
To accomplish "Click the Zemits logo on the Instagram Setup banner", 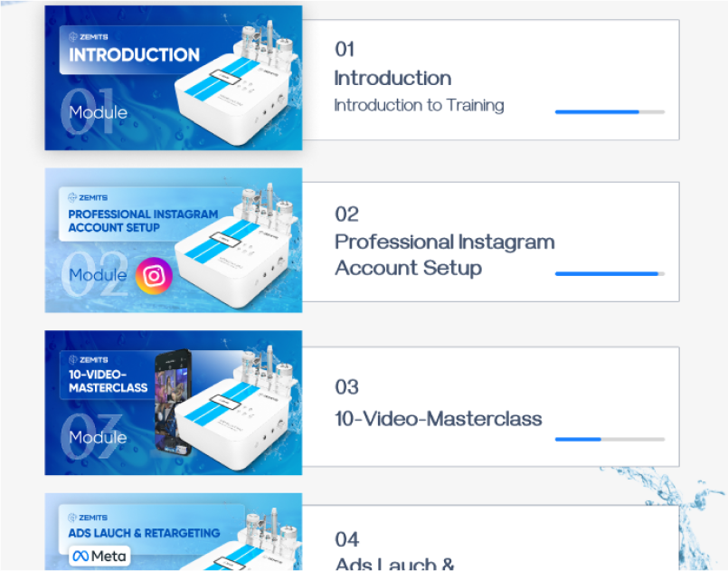I will pos(88,197).
